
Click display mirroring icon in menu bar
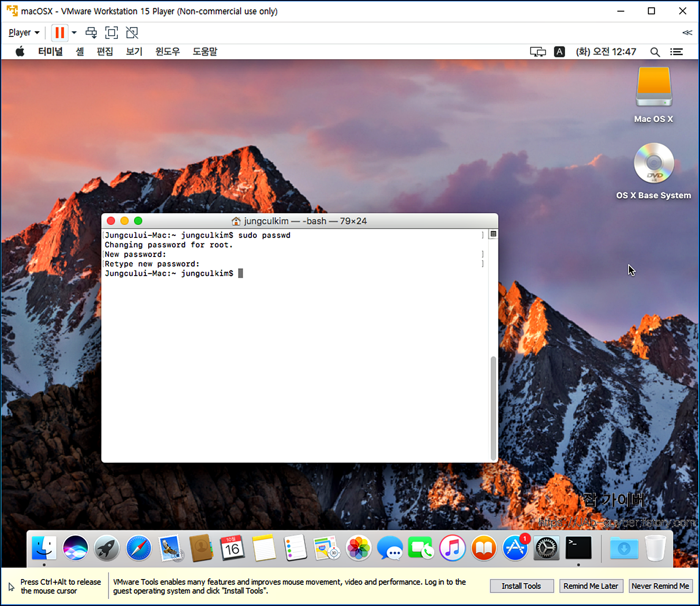(538, 52)
